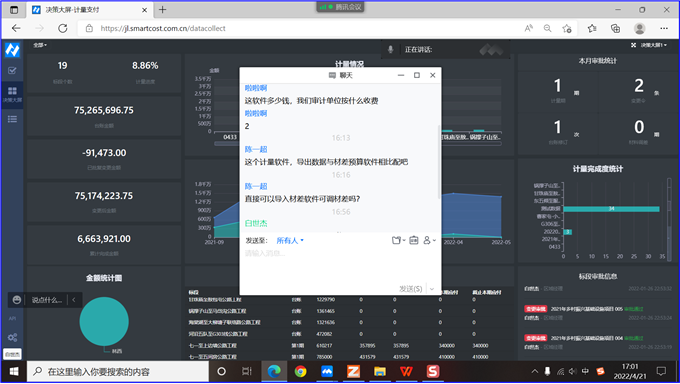Open the read aloud icon in address bar
The height and width of the screenshot is (384, 680).
click(x=528, y=28)
